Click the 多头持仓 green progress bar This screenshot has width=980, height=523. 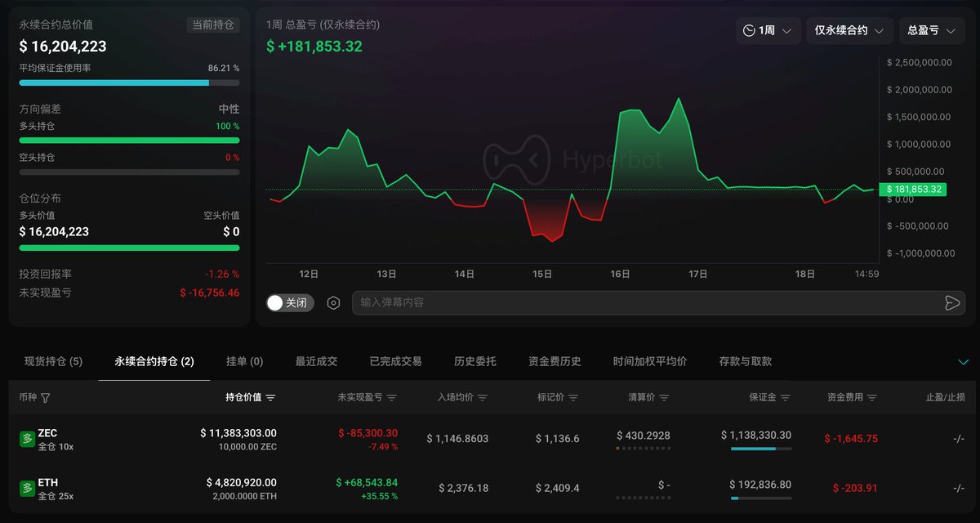point(129,141)
